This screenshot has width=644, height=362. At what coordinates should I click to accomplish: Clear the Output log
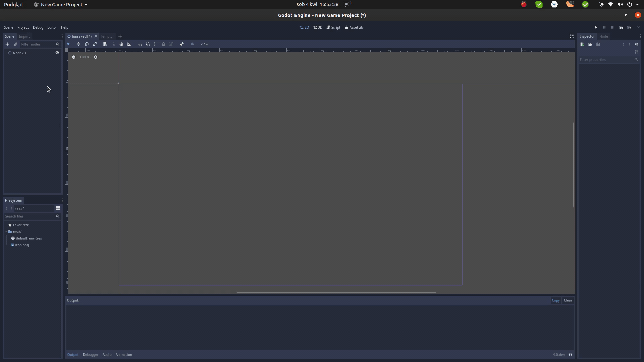coord(568,300)
